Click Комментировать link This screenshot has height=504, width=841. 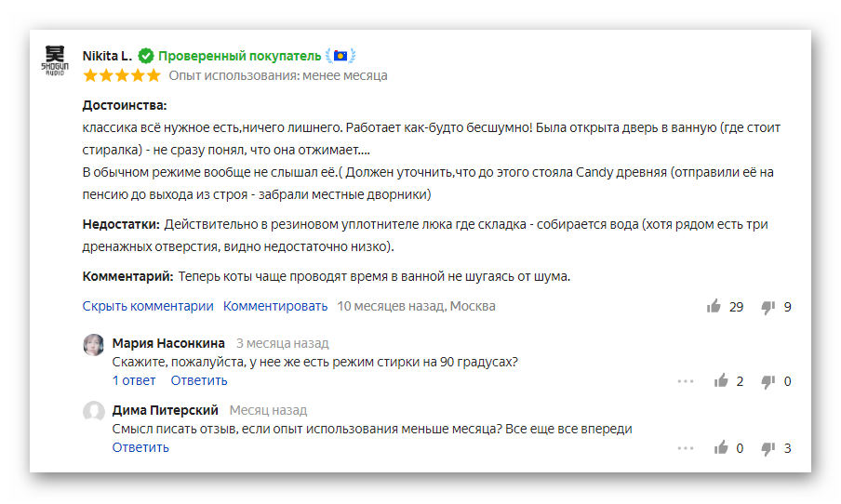[x=275, y=306]
